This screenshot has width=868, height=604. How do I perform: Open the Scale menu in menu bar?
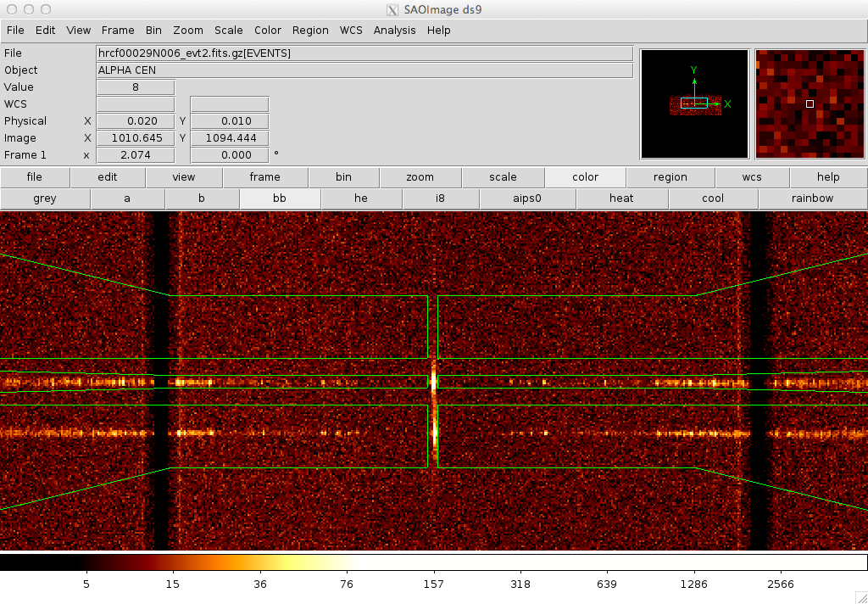click(228, 30)
